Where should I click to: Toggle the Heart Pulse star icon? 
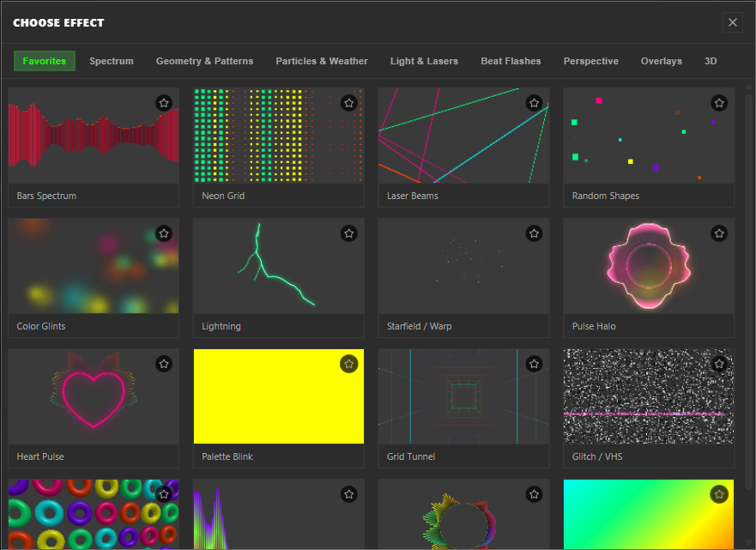(x=164, y=364)
